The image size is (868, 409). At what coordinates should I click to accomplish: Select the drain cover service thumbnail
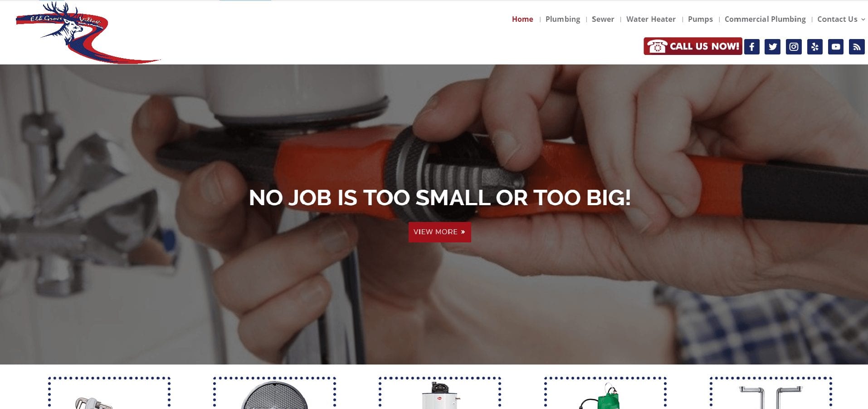pos(274,393)
